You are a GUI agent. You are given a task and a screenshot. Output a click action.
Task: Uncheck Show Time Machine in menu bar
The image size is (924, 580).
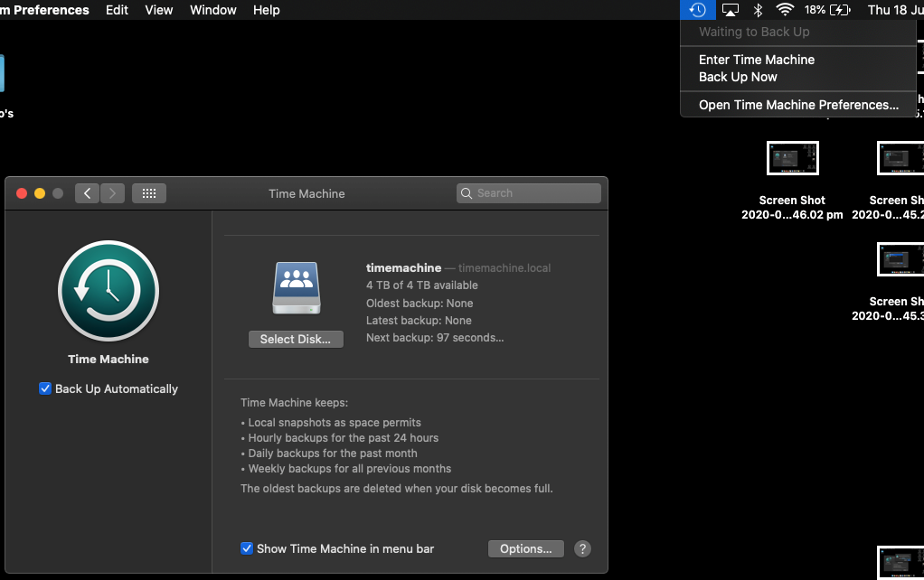click(x=247, y=548)
